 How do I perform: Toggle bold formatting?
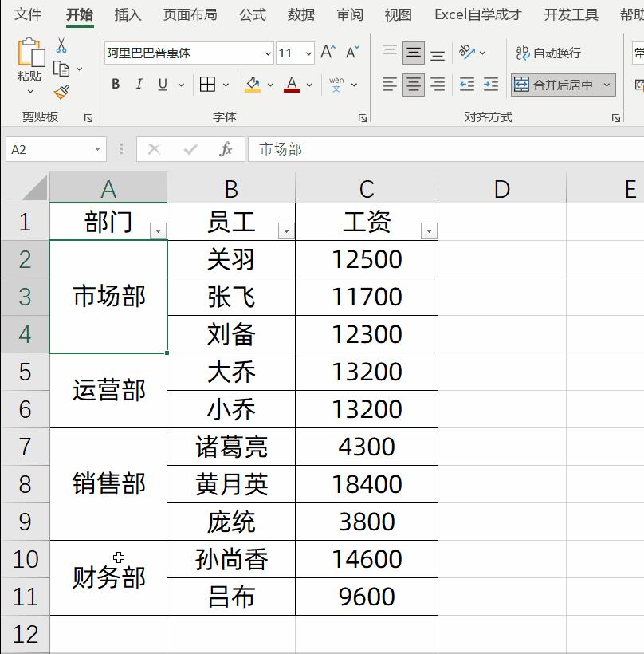click(115, 83)
